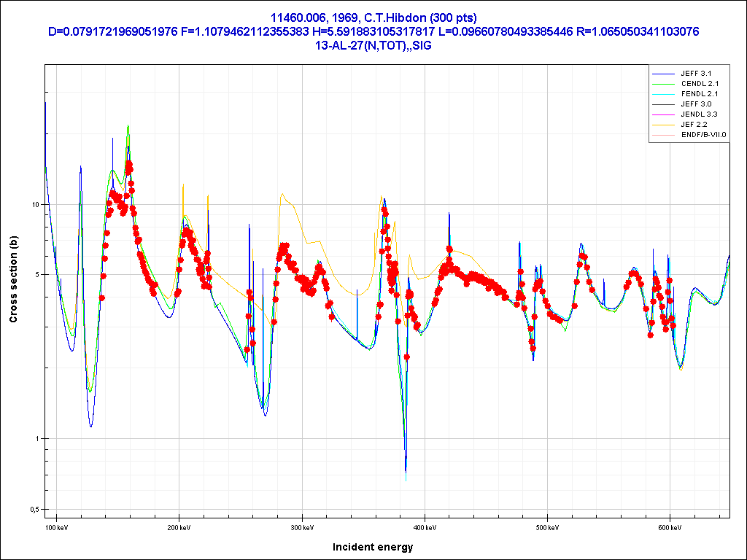Click the Incident energy axis title
The image size is (747, 560).
tap(373, 547)
